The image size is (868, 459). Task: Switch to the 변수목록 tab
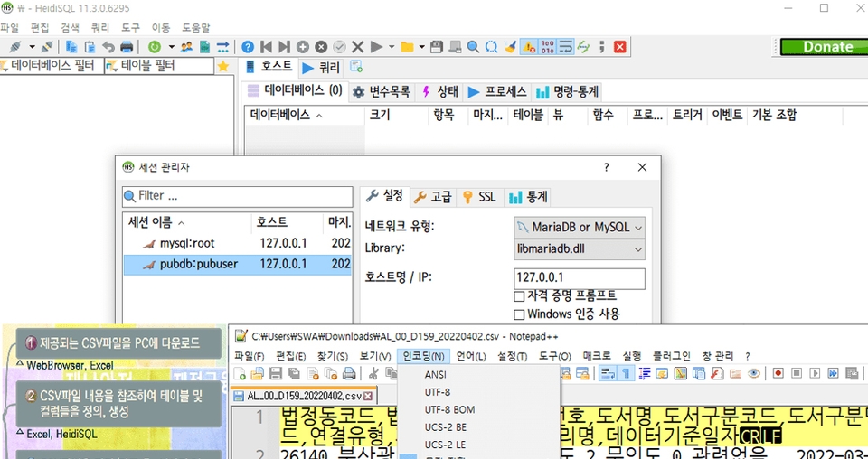tap(382, 92)
